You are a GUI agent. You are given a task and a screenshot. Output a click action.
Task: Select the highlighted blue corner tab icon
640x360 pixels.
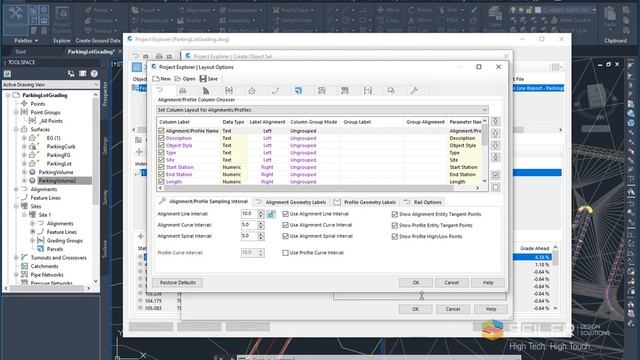pos(298,91)
